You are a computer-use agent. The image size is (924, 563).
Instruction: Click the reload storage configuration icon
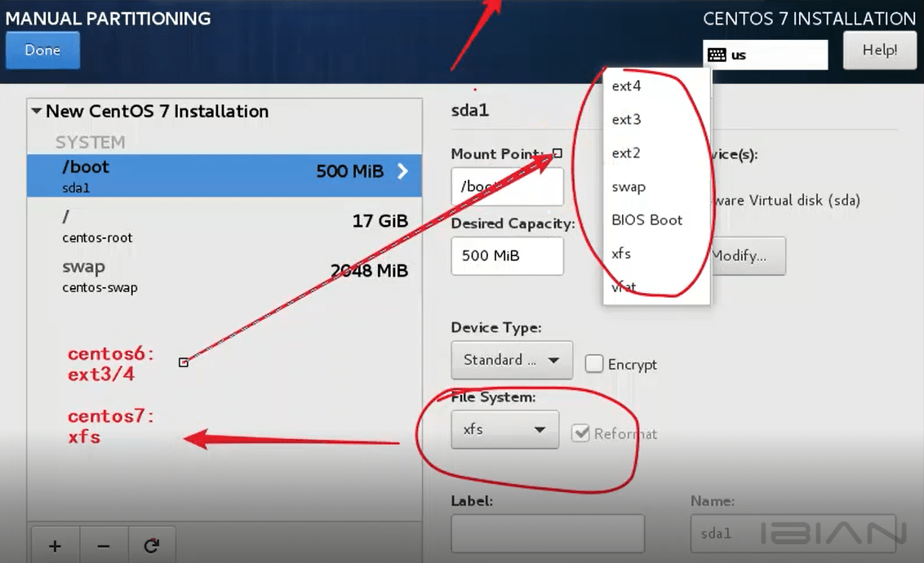click(151, 545)
